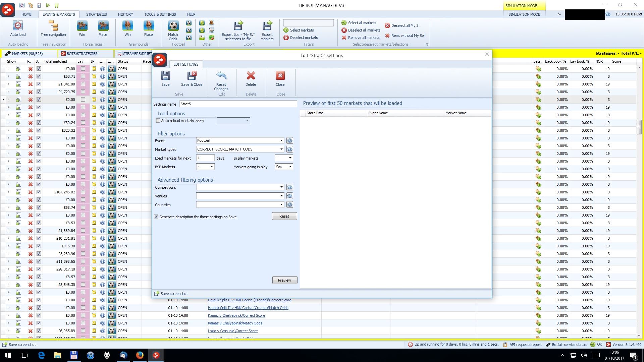Open Firefox from the taskbar
Viewport: 644px width, 362px height.
pos(140,355)
